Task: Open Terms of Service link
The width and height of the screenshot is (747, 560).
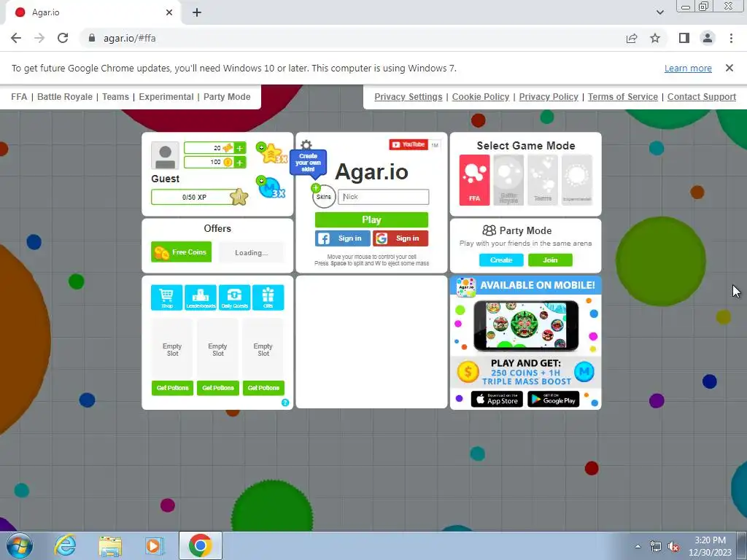Action: (x=623, y=97)
